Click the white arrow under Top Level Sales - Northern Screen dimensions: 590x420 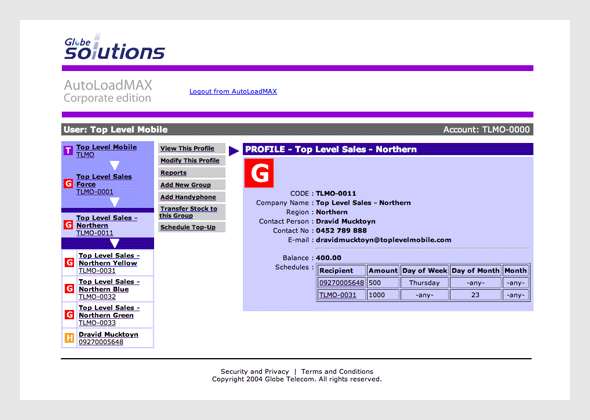tap(114, 243)
